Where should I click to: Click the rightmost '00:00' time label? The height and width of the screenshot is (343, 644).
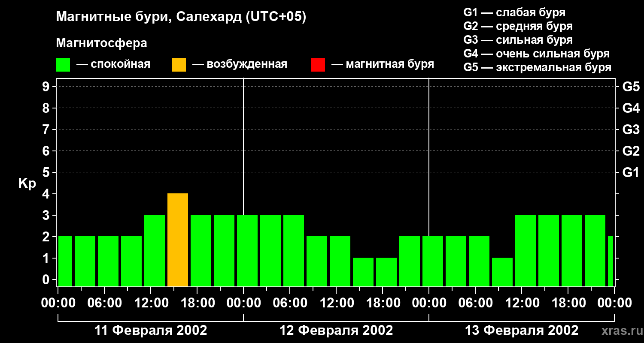point(614,303)
